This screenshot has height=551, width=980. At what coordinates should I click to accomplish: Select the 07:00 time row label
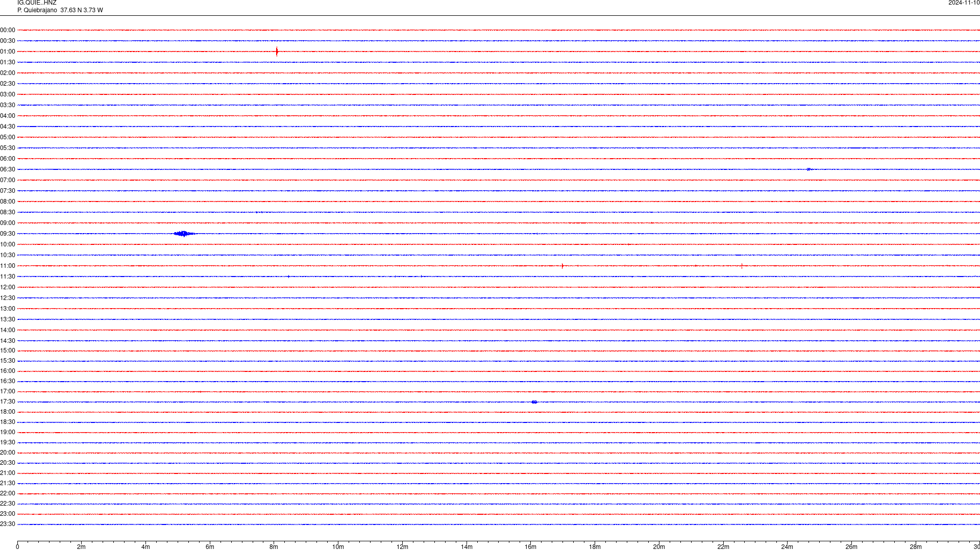tap(8, 180)
